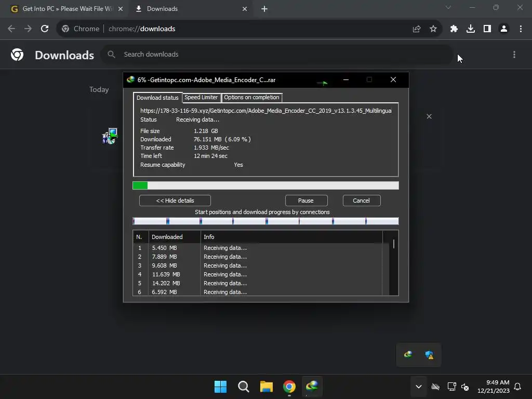Open the notification bell
The height and width of the screenshot is (399, 532).
[517, 387]
